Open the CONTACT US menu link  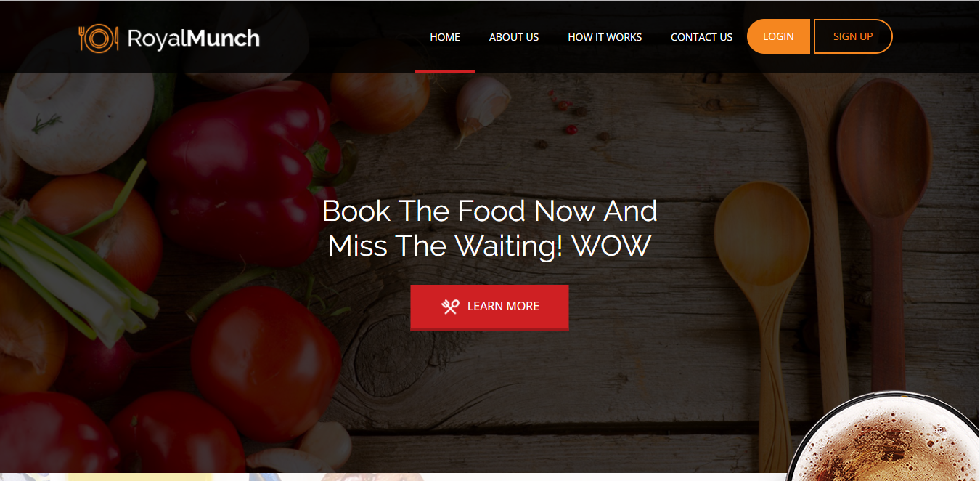click(701, 36)
